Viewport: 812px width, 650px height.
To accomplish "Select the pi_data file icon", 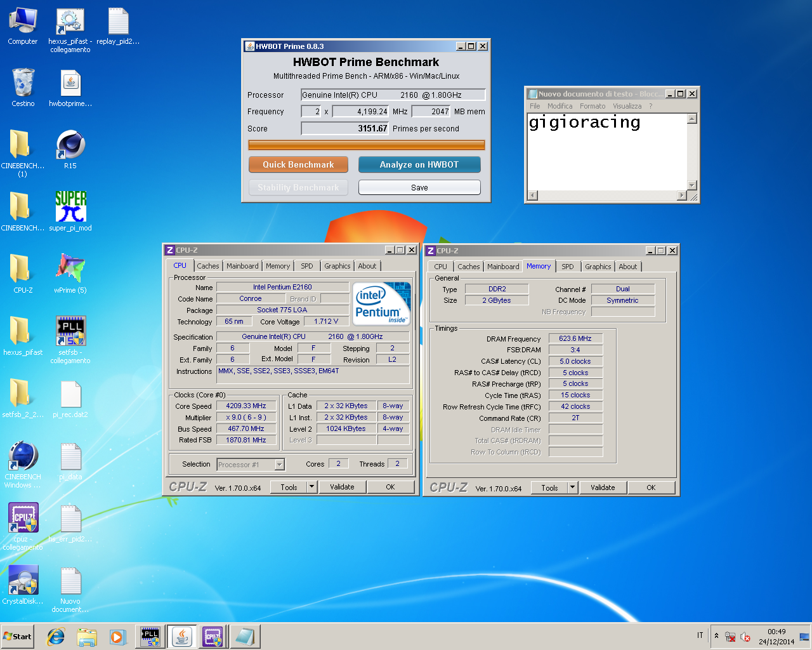I will (x=70, y=461).
